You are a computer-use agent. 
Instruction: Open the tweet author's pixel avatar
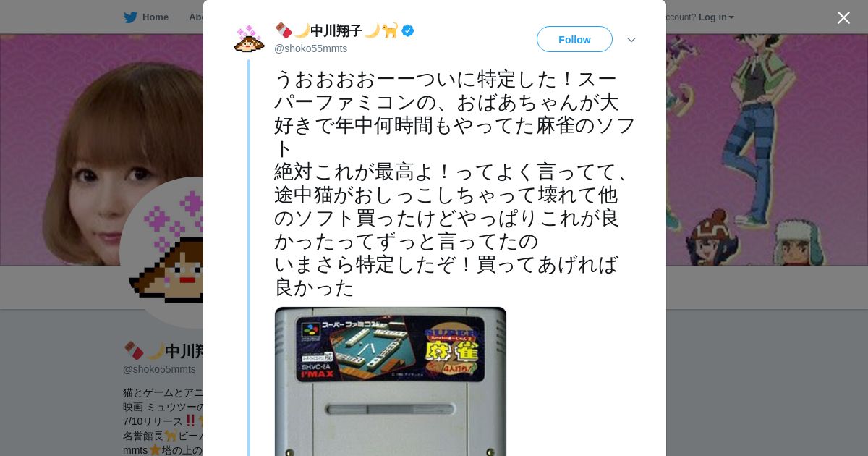coord(249,39)
